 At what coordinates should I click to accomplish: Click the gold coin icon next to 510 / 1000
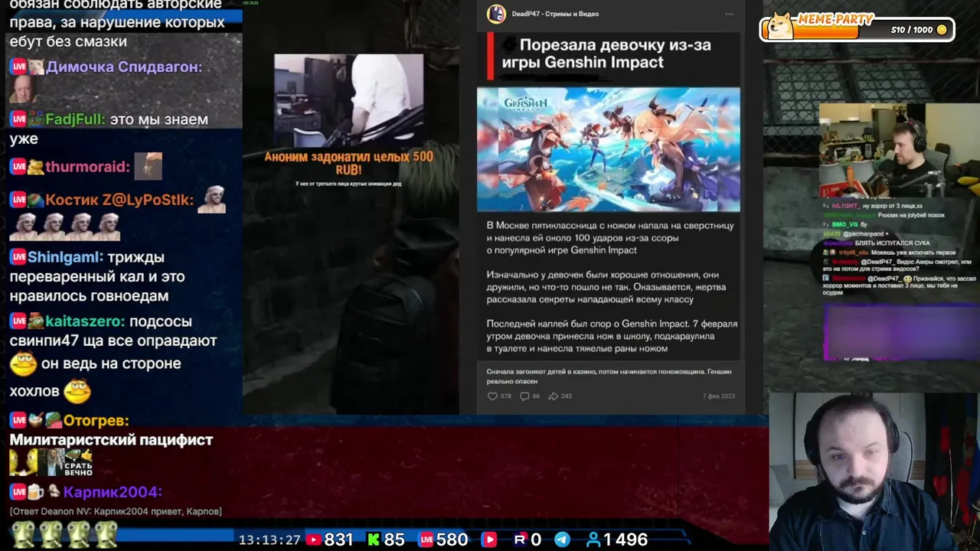(x=942, y=30)
